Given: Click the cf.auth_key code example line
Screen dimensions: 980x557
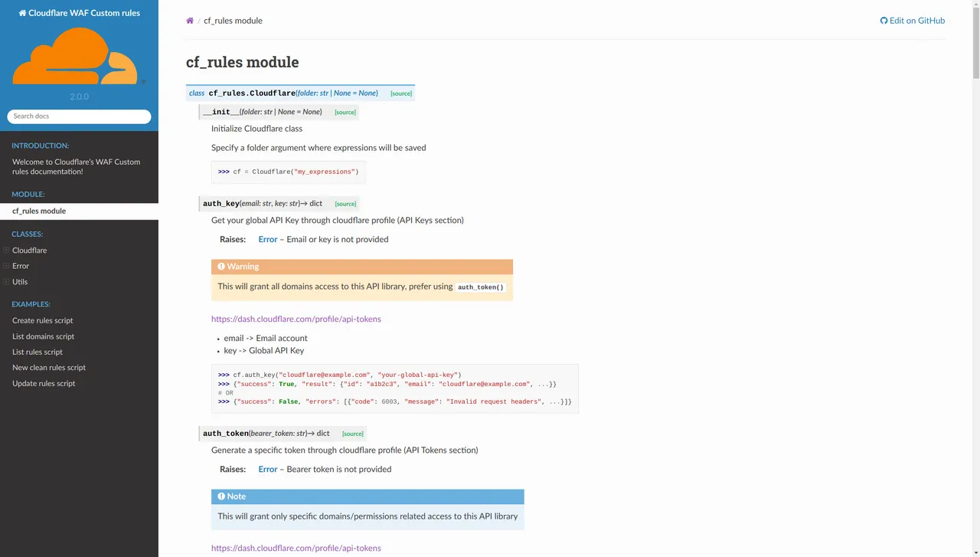Looking at the screenshot, I should [339, 375].
